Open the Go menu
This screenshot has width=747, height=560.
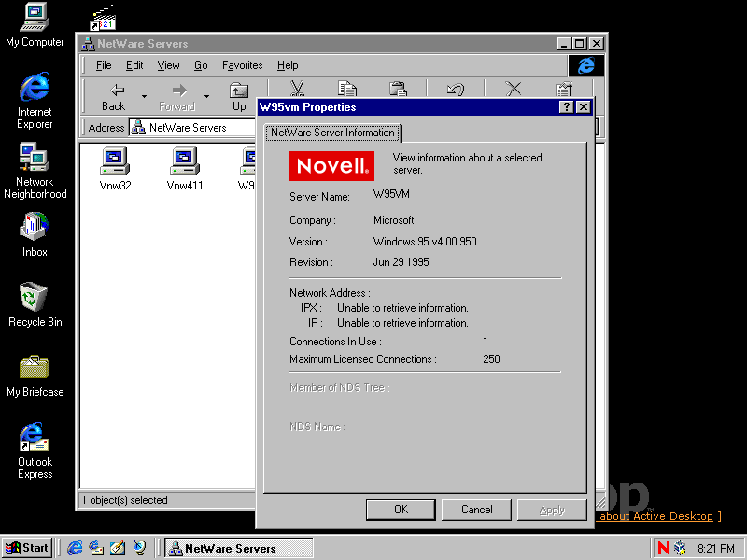click(201, 65)
